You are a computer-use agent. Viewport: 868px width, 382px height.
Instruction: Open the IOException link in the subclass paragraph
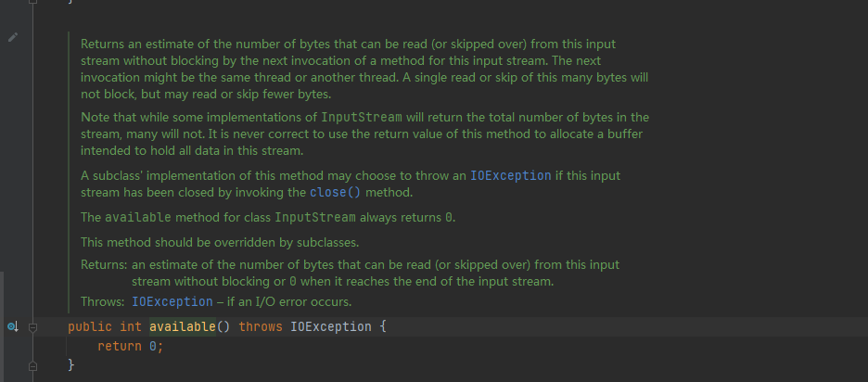(x=510, y=175)
